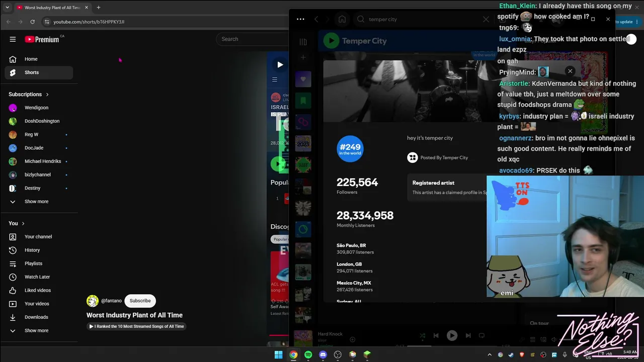This screenshot has height=362, width=644.
Task: Reload the YouTube page
Action: (32, 22)
